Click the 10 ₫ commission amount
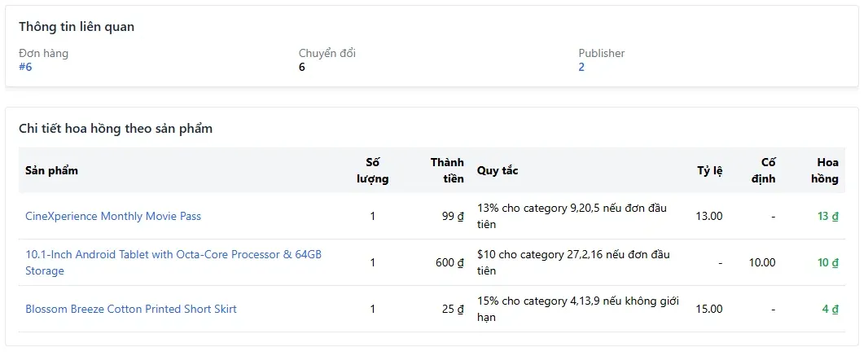The image size is (868, 356). pyautogui.click(x=828, y=262)
